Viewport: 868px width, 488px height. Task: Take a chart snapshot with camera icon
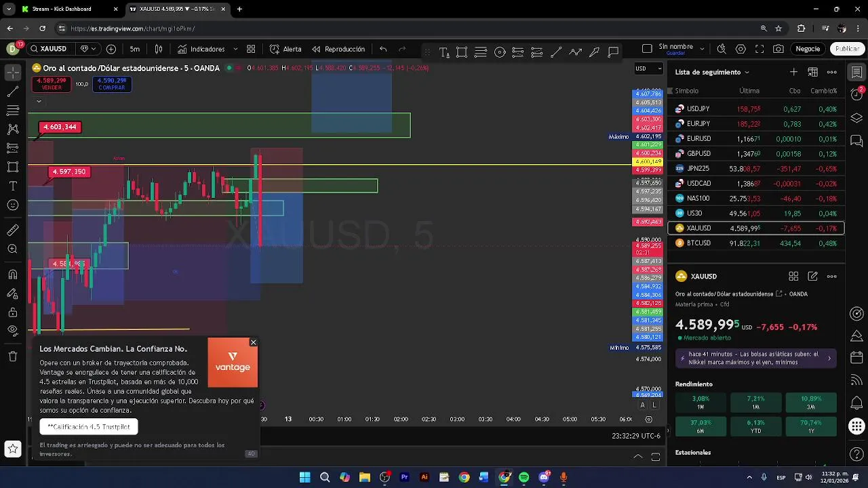[x=778, y=49]
